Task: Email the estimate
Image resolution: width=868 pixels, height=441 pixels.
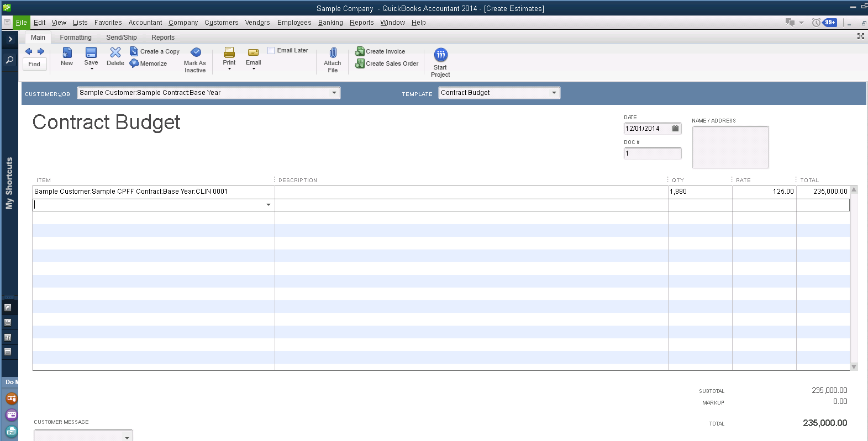Action: tap(254, 53)
